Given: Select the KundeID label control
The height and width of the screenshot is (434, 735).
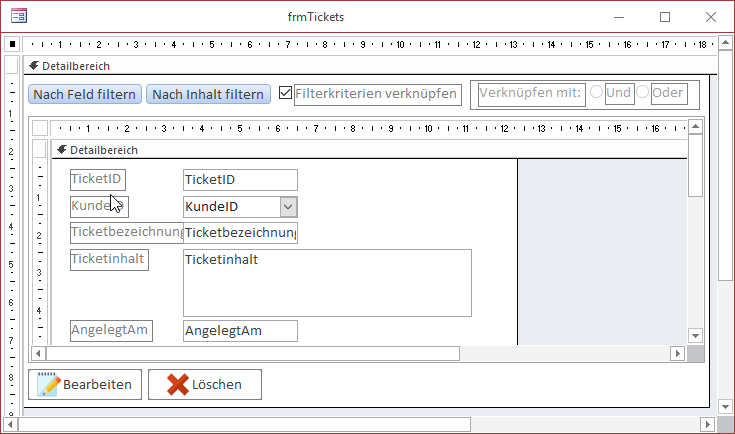Looking at the screenshot, I should pyautogui.click(x=99, y=207).
